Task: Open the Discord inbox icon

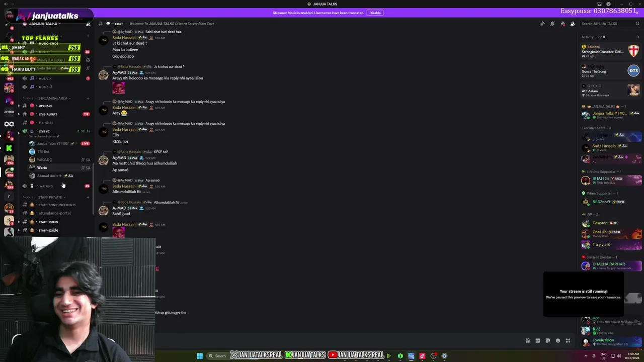Action: (x=599, y=4)
